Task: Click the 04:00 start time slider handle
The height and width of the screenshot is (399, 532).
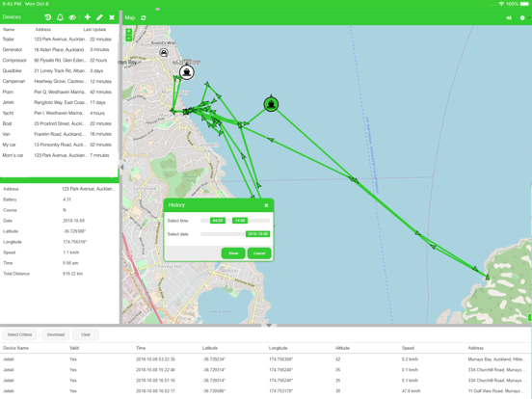Action: coord(218,221)
